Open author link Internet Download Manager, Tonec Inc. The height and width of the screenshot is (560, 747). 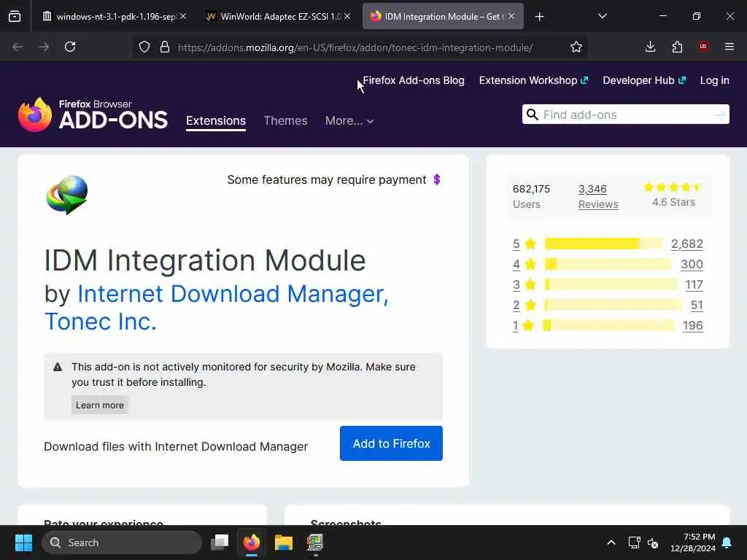click(x=216, y=308)
